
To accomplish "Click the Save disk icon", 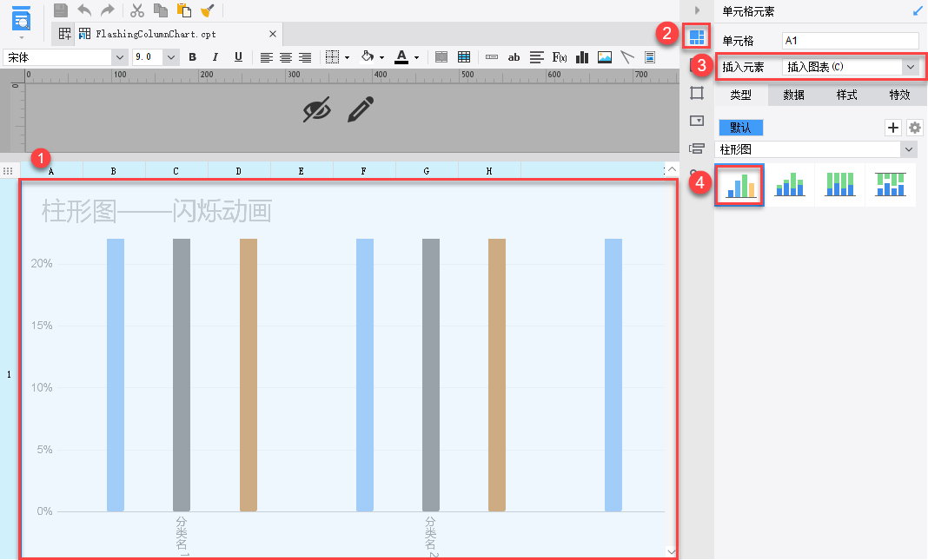I will 60,10.
